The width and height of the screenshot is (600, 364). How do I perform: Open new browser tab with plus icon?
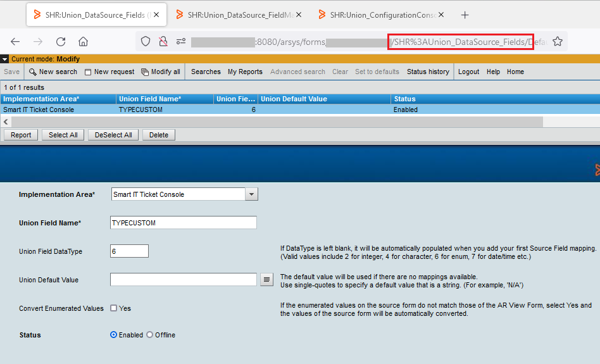click(465, 15)
